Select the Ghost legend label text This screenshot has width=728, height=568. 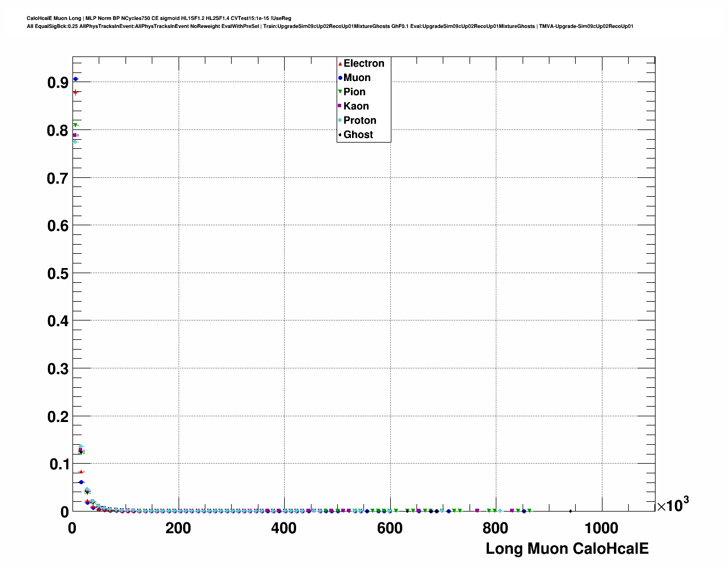coord(358,135)
